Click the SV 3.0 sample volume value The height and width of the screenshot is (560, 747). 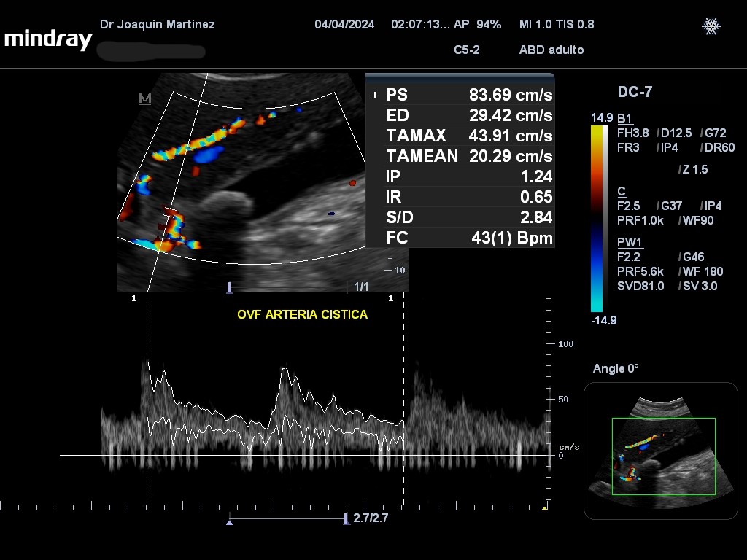pyautogui.click(x=700, y=286)
